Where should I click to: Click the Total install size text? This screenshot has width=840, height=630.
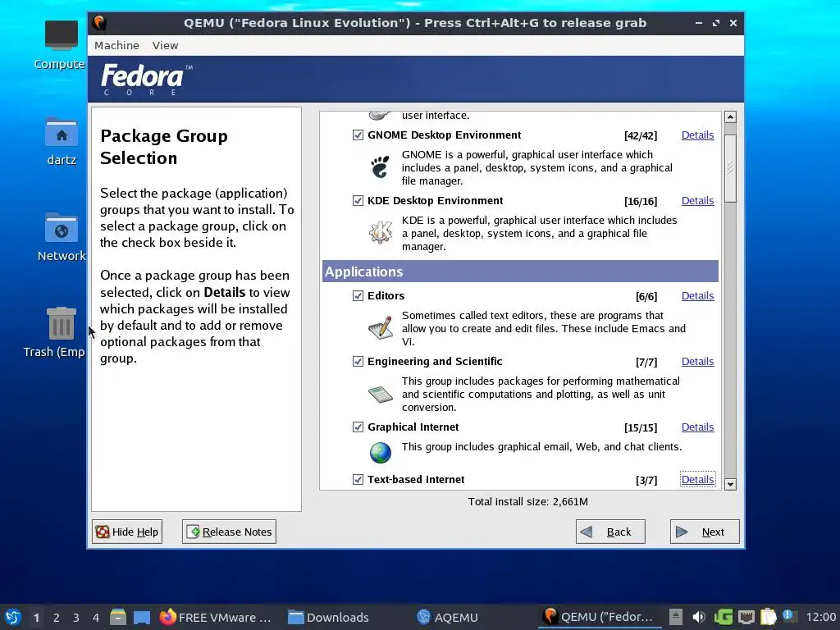tap(527, 501)
